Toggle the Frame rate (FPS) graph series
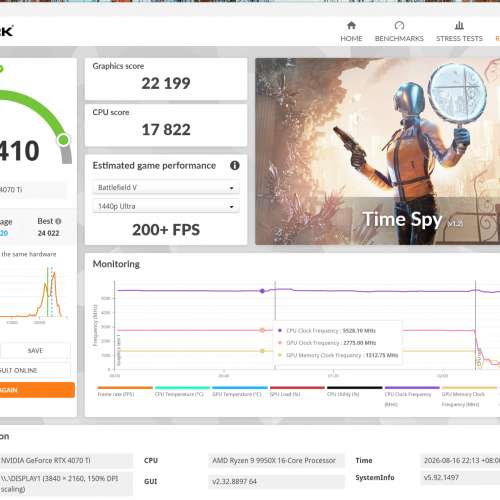500x500 pixels. pos(125,392)
